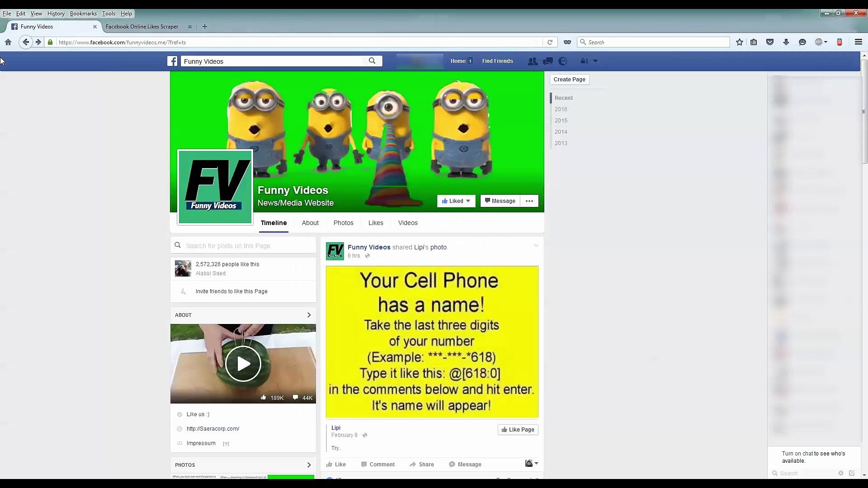Click the Facebook search magnifier icon
Viewport: 868px width, 488px height.
(x=372, y=61)
